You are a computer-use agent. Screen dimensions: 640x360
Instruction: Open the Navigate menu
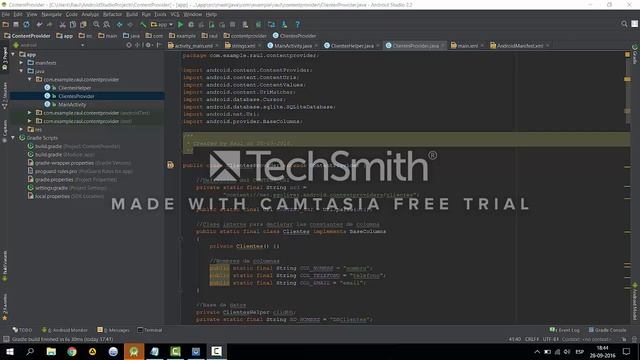click(x=51, y=14)
